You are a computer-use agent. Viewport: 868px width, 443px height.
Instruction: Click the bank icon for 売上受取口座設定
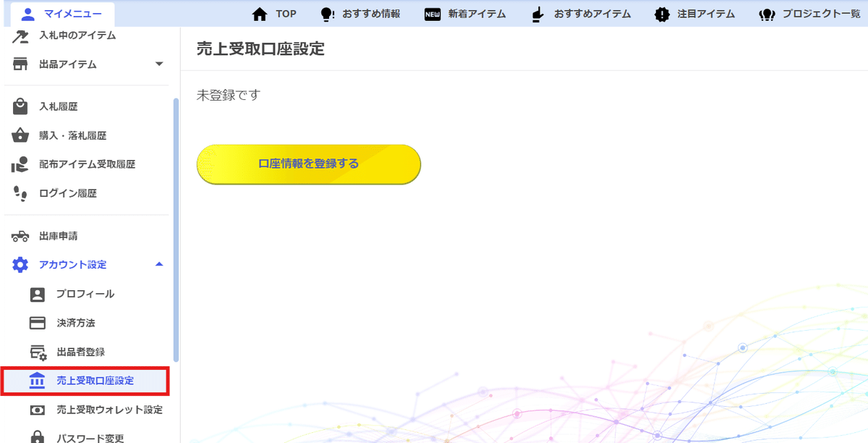37,381
